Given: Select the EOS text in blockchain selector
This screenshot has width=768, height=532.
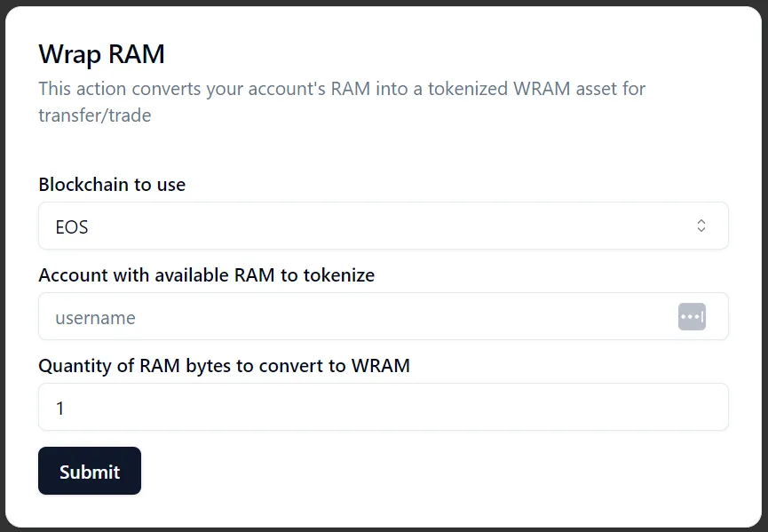Looking at the screenshot, I should click(72, 227).
